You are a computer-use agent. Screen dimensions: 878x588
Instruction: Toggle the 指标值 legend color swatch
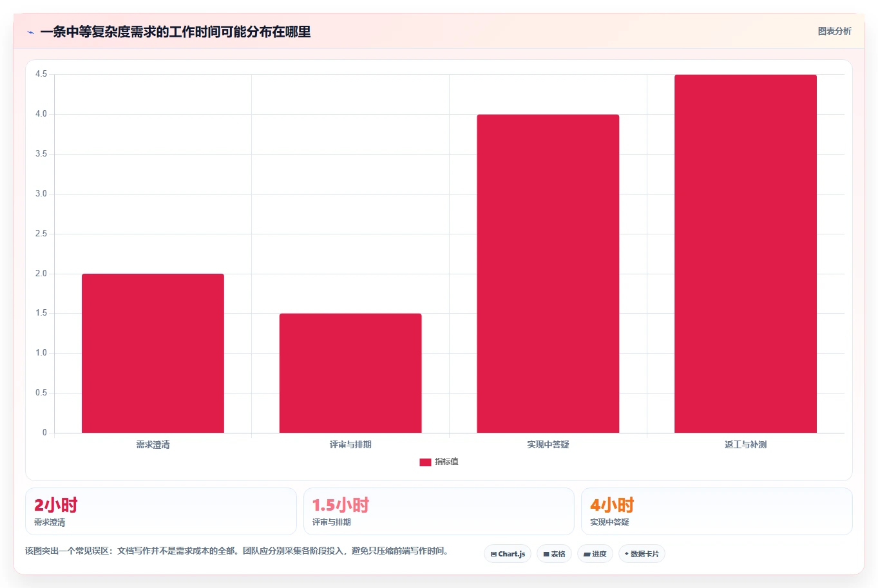(425, 462)
